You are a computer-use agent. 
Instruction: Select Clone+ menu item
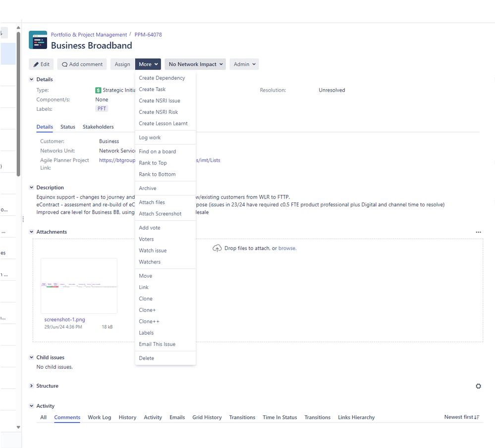[x=165, y=310]
